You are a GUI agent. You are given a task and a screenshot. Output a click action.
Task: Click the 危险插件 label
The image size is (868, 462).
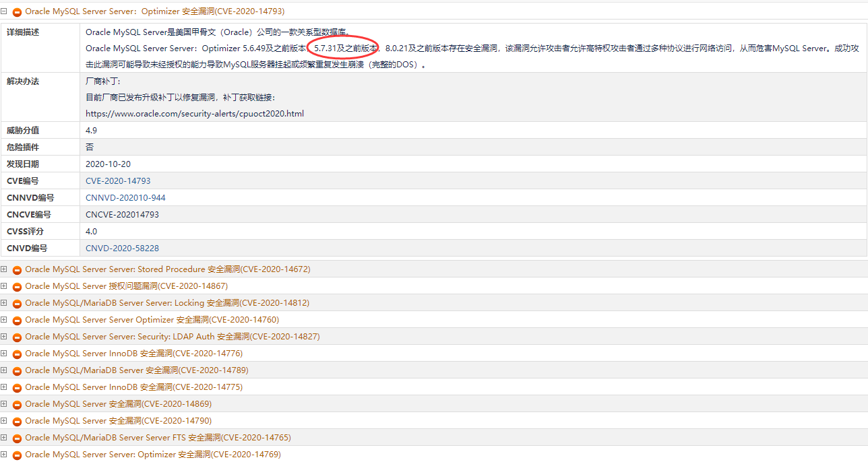(x=23, y=147)
